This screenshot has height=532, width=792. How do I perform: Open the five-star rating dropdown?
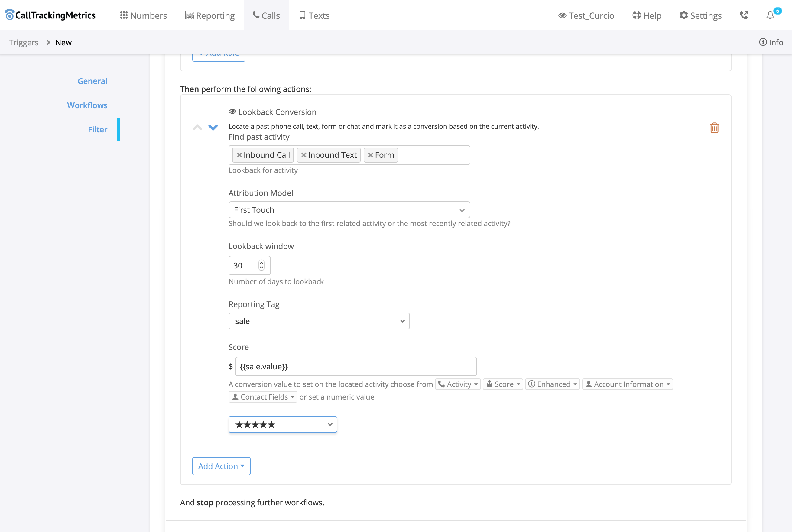[x=282, y=424]
